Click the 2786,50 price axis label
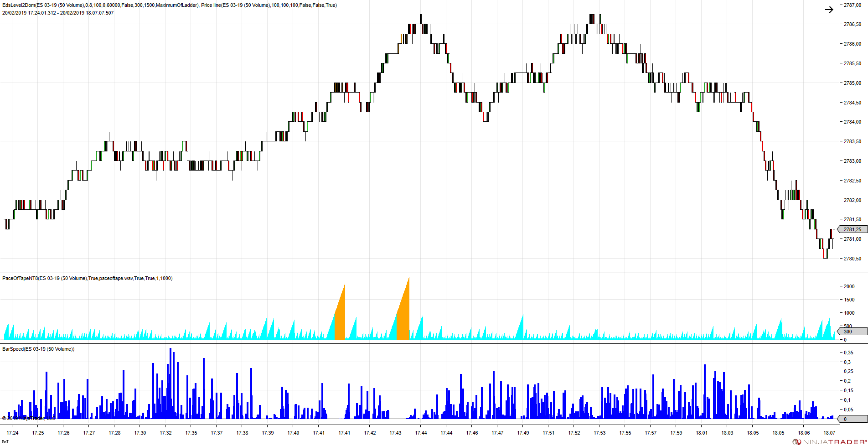Viewport: 868px width, 446px height. (852, 24)
